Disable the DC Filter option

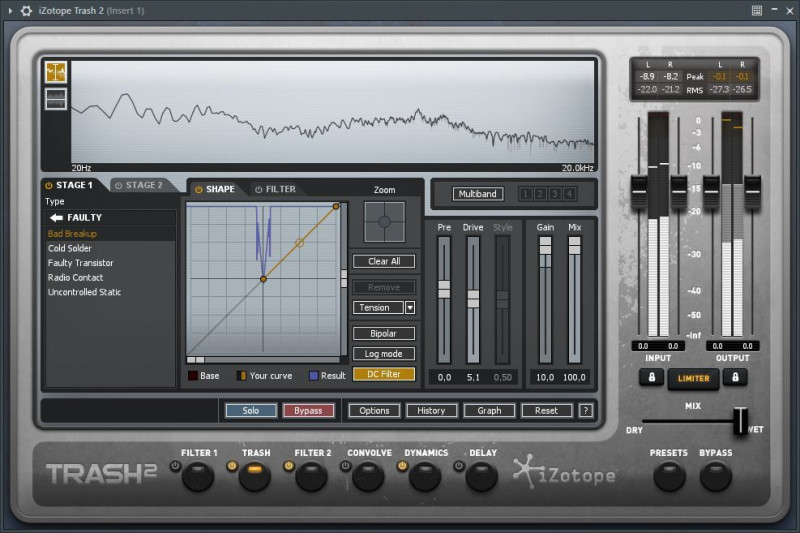[x=384, y=374]
